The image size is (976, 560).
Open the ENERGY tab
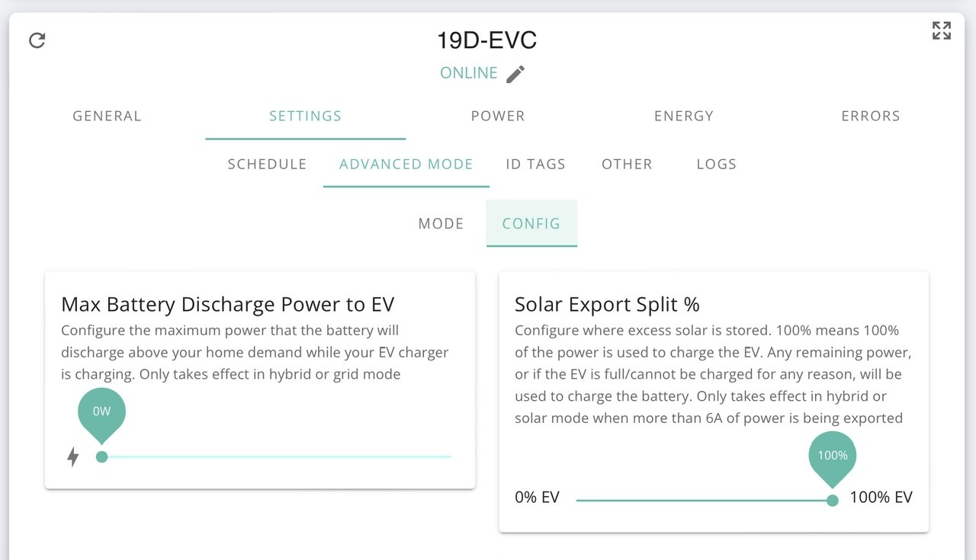[684, 116]
